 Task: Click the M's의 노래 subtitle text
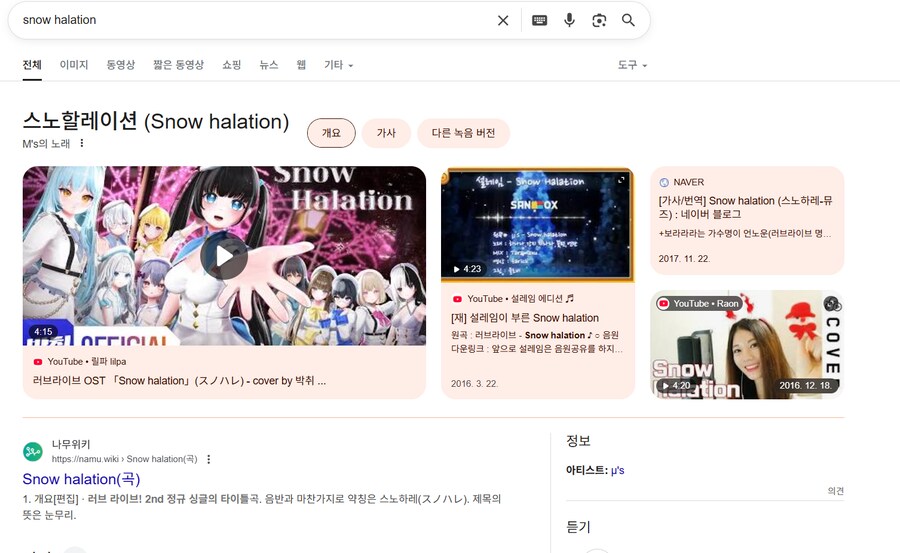(46, 144)
